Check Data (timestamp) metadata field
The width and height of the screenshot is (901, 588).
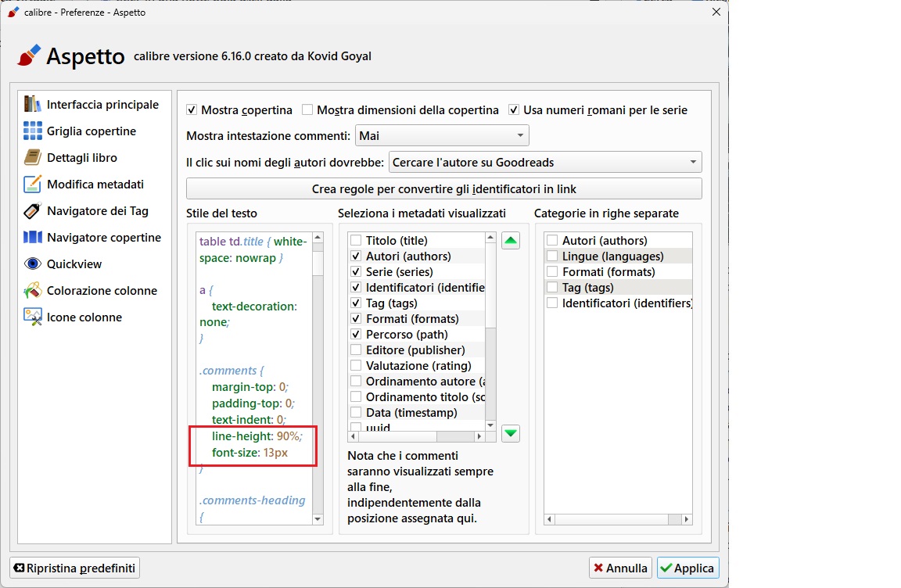point(356,412)
